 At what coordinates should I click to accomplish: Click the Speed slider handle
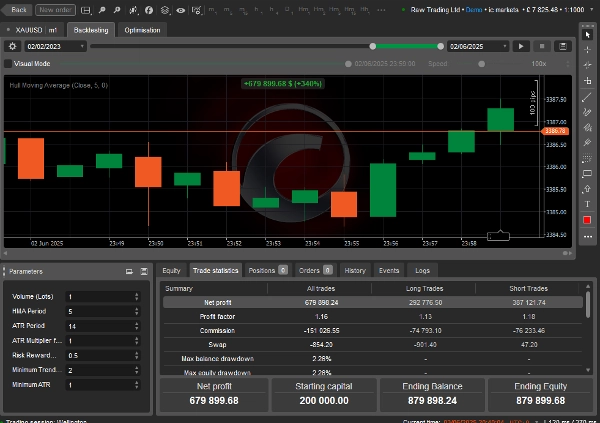point(482,64)
